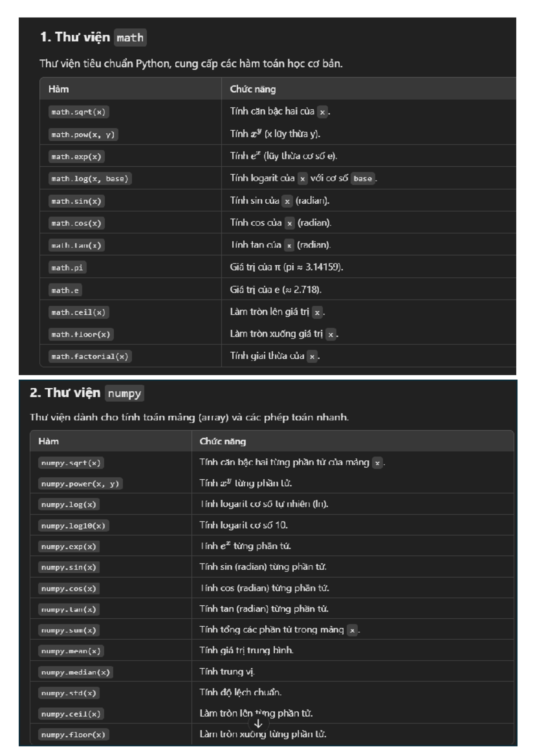The height and width of the screenshot is (756, 535).
Task: Click the heading '1. Thư viện'
Action: 75,37
